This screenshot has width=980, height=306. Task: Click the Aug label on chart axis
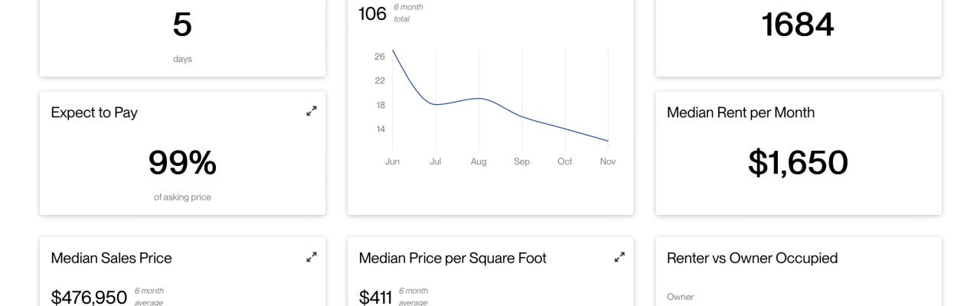click(479, 161)
